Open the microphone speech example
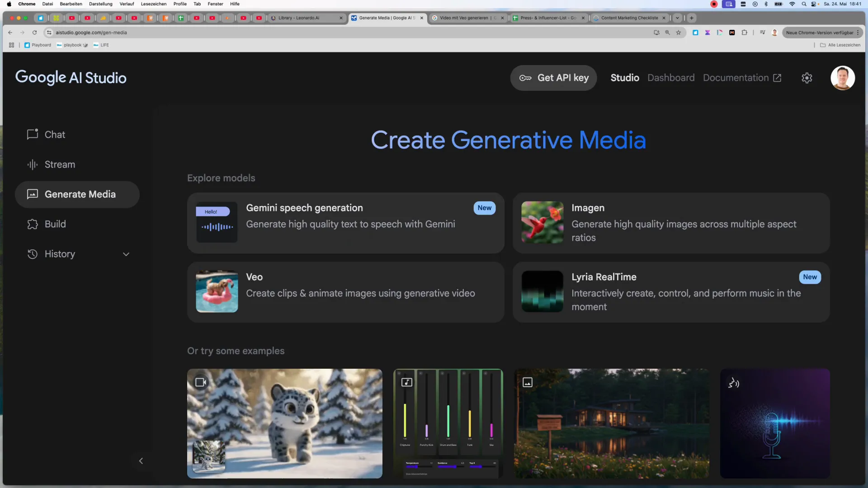 (775, 423)
